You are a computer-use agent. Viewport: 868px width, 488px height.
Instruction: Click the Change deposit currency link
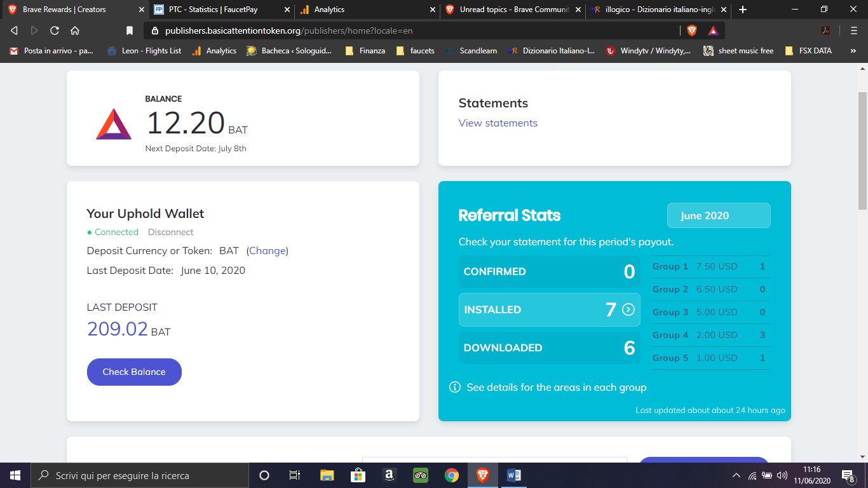[268, 250]
